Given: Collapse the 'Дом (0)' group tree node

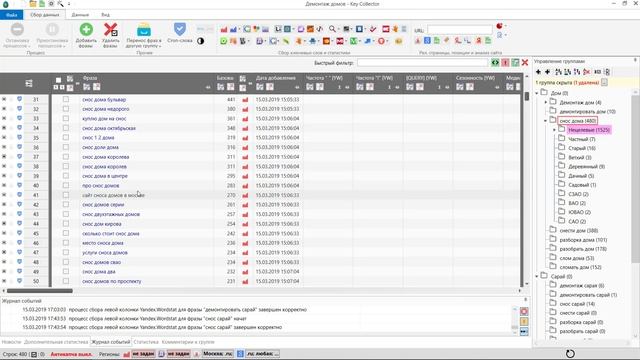Looking at the screenshot, I should (x=537, y=93).
